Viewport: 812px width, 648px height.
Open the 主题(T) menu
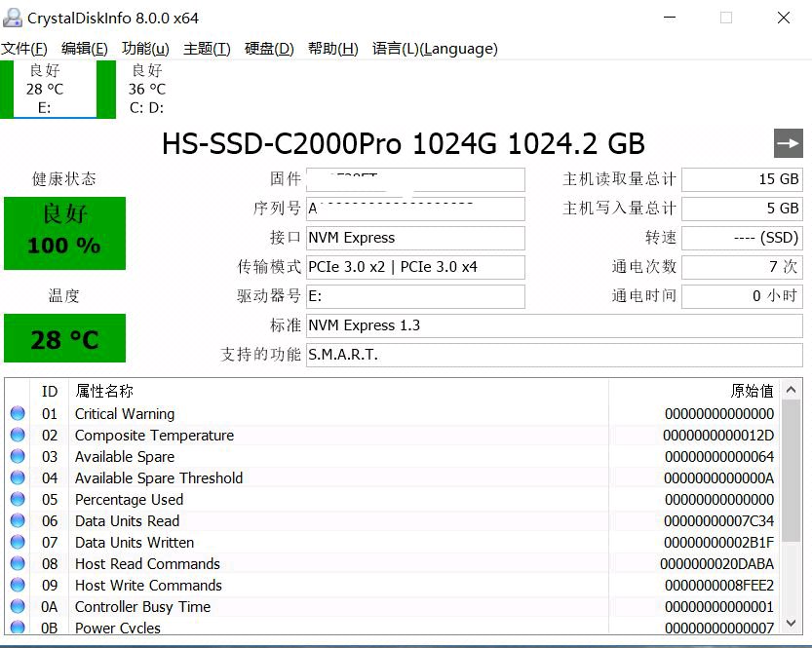(207, 49)
